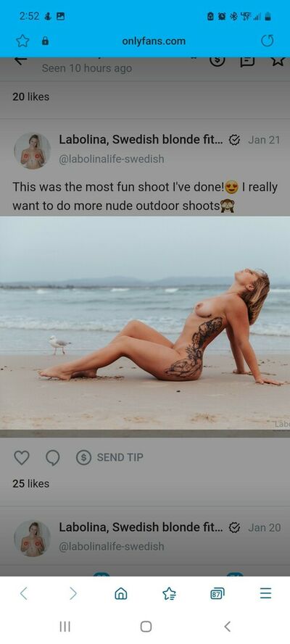Open profile via Jan 21 post avatar
Viewport: 290px width, 644px height.
pos(33,151)
